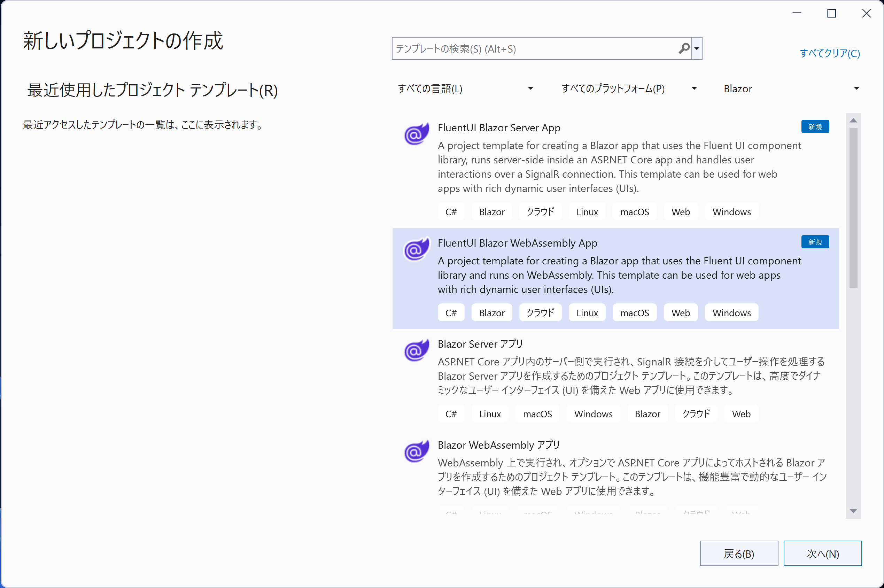Click the FluentUI Blazor Server App description text
884x588 pixels.
pyautogui.click(x=619, y=167)
